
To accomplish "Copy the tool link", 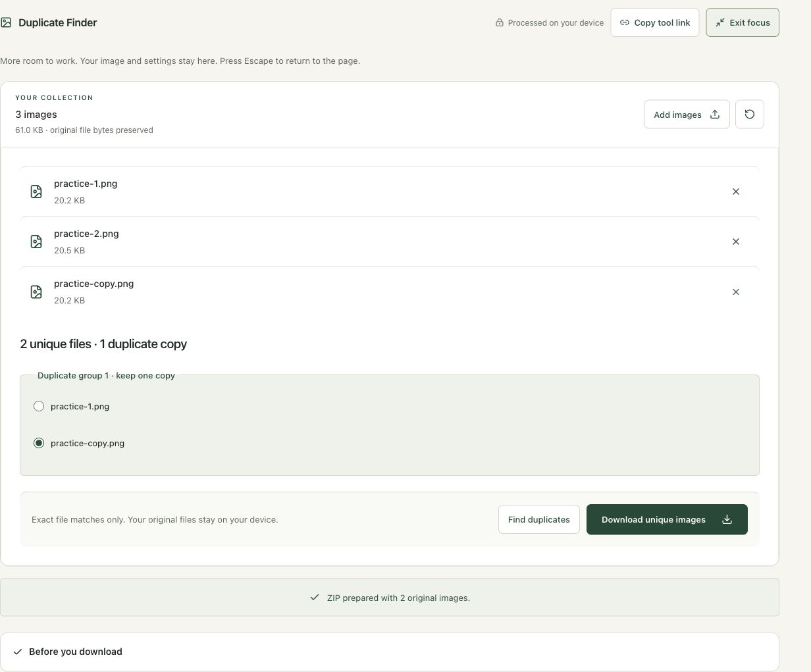I will 655,22.
